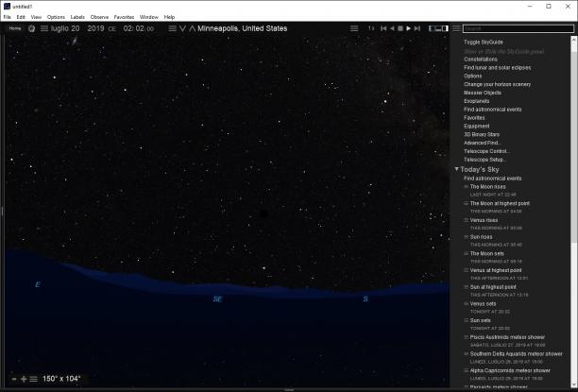
Task: Open the Edit menu
Action: point(21,17)
